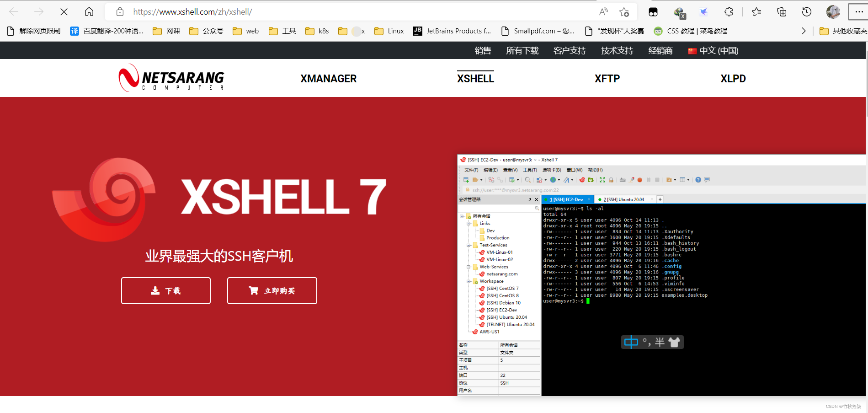Image resolution: width=868 pixels, height=413 pixels.
Task: Collapse the Workspace tree node in Xshell preview
Action: (x=469, y=281)
